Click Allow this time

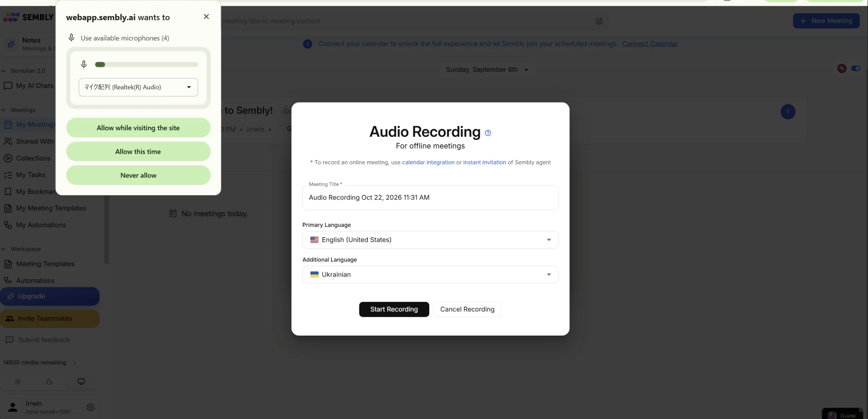138,152
